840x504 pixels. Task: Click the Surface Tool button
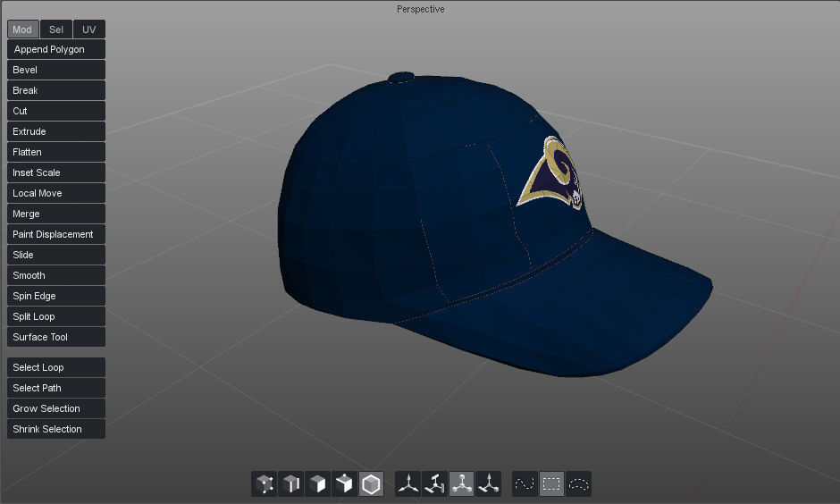tap(56, 337)
